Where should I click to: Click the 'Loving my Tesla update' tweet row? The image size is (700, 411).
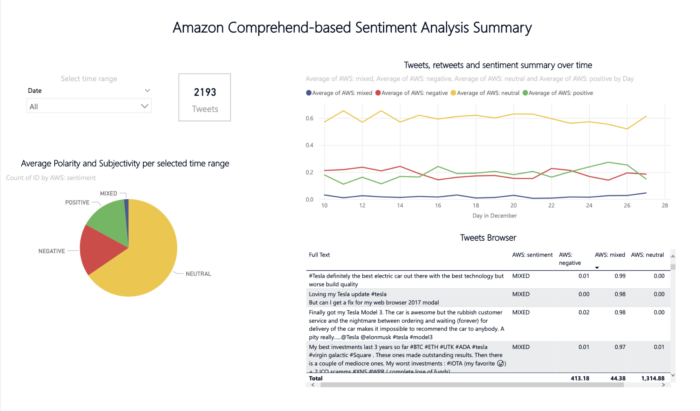point(400,301)
